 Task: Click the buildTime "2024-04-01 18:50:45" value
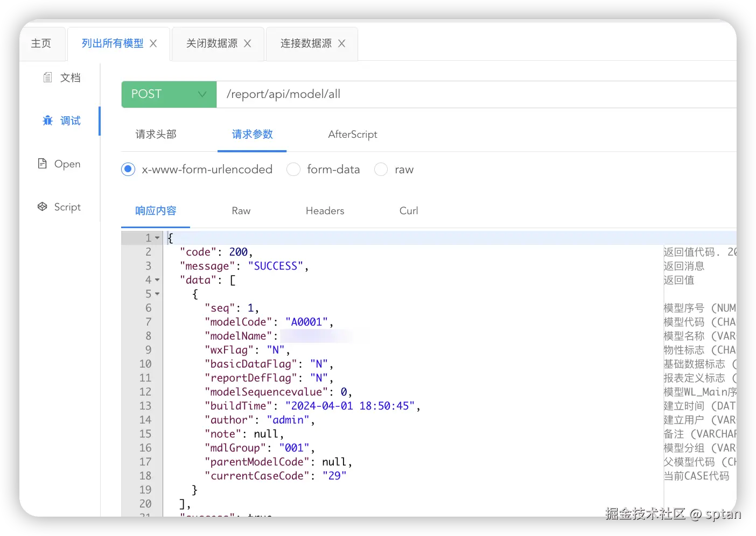[350, 406]
